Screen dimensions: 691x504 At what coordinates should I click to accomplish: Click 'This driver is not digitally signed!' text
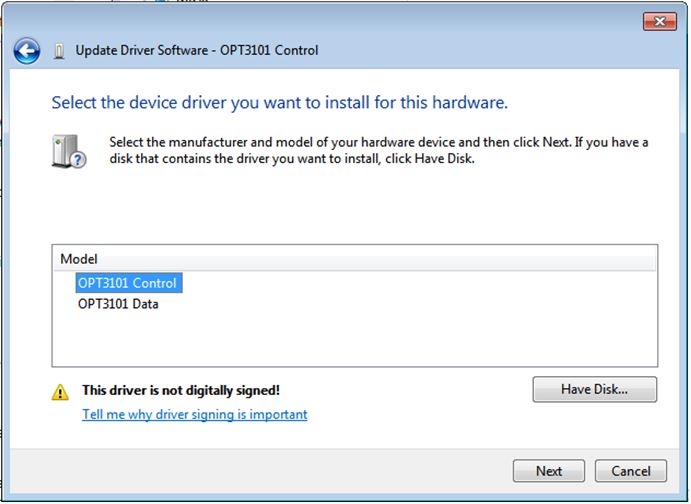pyautogui.click(x=180, y=390)
